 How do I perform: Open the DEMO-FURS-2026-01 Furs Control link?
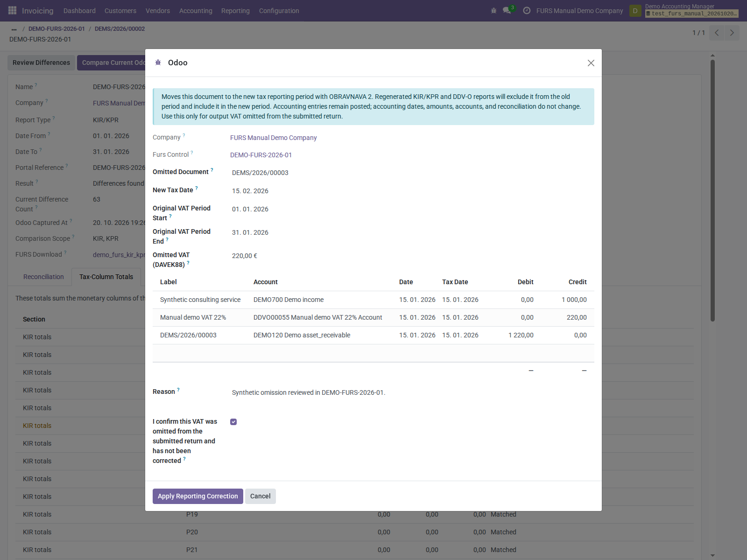[261, 155]
